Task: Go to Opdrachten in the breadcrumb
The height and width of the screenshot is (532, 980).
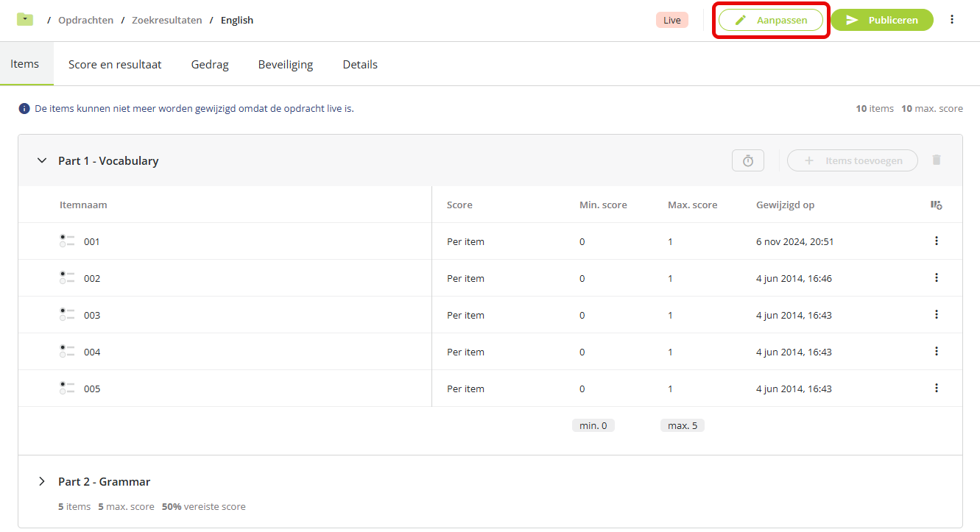Action: [85, 20]
